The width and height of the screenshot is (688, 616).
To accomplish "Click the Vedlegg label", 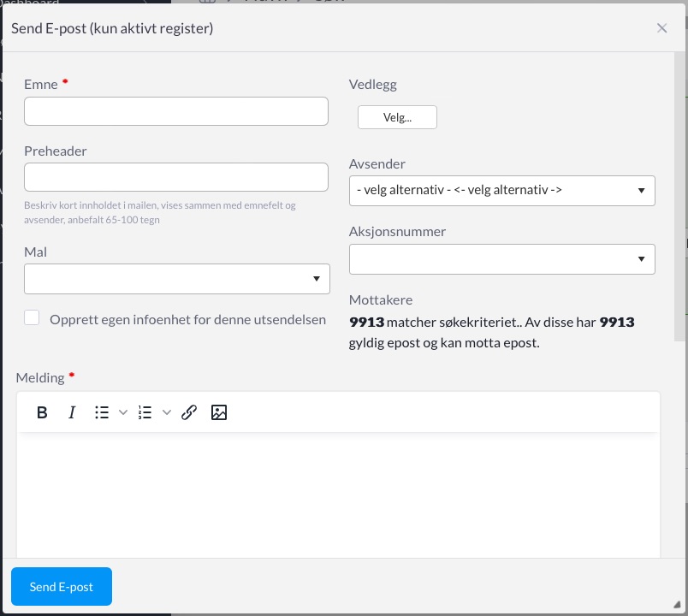I will 372,84.
